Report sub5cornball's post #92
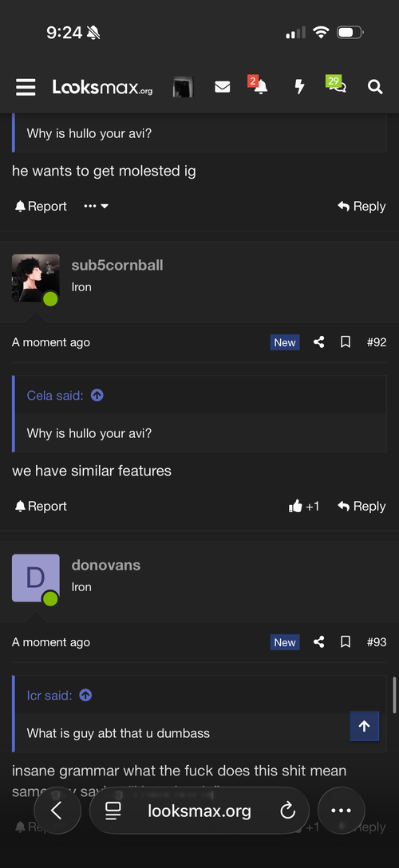 [41, 506]
